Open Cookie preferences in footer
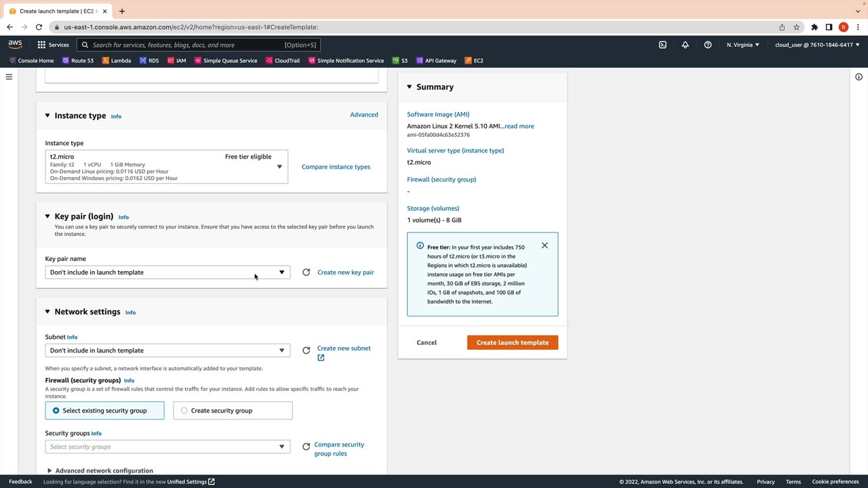Screen dimensions: 868x488 point(835,482)
